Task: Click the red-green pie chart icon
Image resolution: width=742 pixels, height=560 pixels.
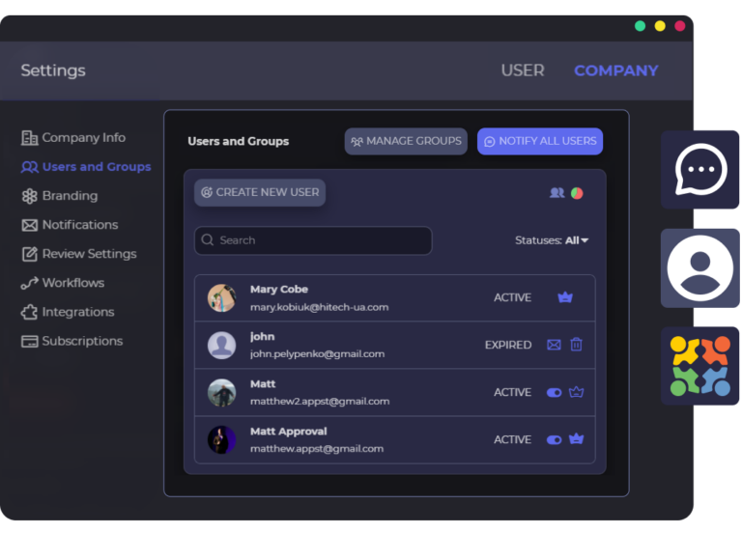Action: [577, 193]
